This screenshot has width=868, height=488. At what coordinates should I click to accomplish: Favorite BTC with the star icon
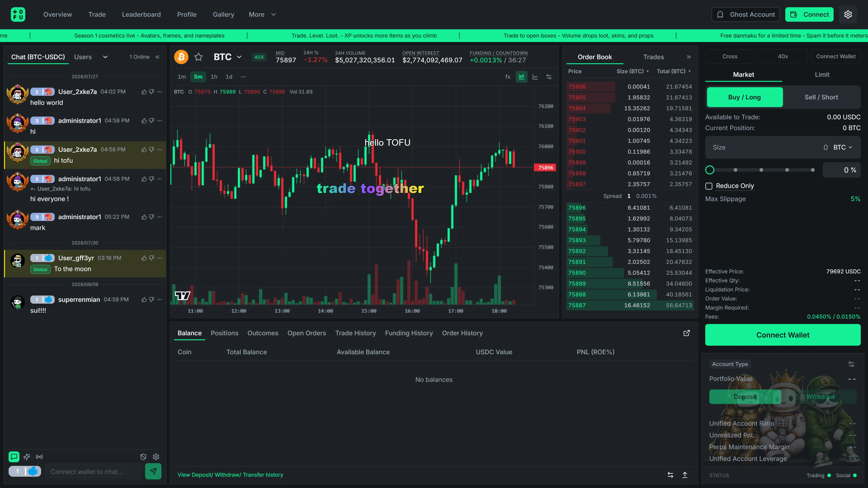(x=198, y=57)
